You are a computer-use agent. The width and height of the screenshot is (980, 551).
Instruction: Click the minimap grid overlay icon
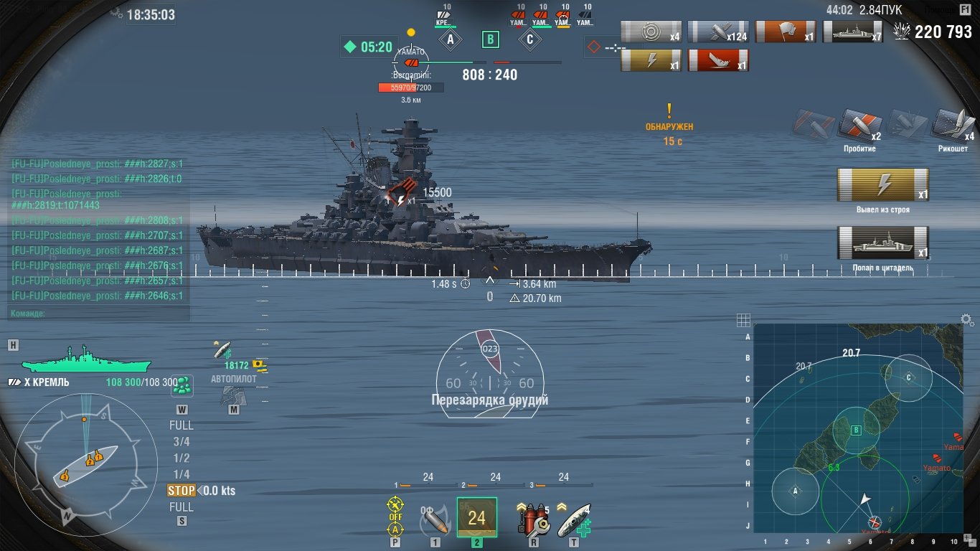click(x=743, y=319)
